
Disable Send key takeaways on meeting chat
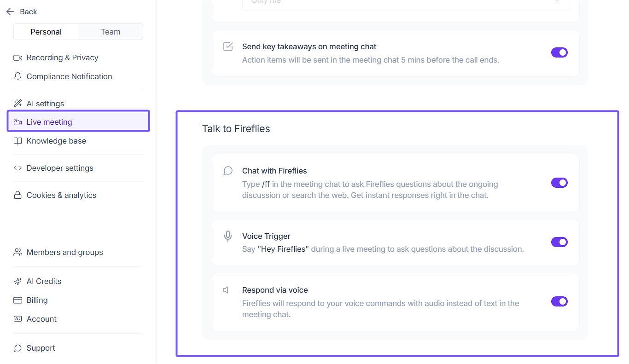click(x=559, y=52)
